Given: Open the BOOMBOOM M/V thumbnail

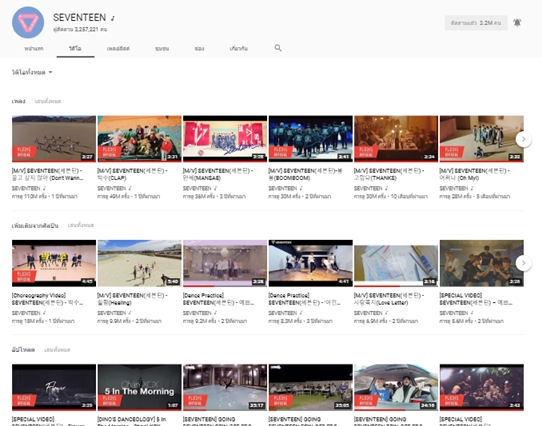Looking at the screenshot, I should pyautogui.click(x=311, y=139).
